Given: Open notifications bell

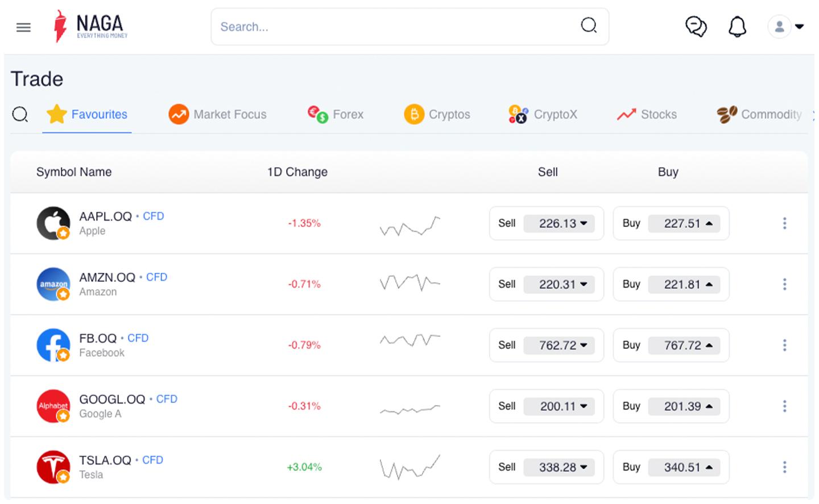Looking at the screenshot, I should click(737, 26).
